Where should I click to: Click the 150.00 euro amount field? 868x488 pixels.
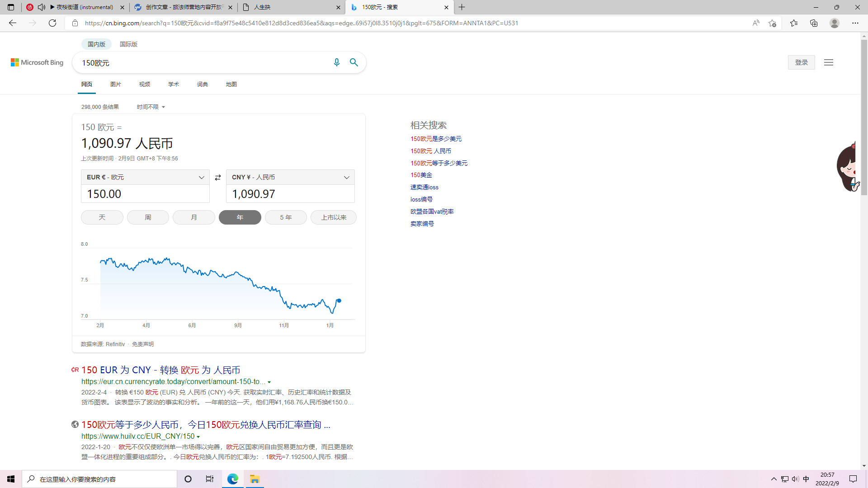point(145,194)
